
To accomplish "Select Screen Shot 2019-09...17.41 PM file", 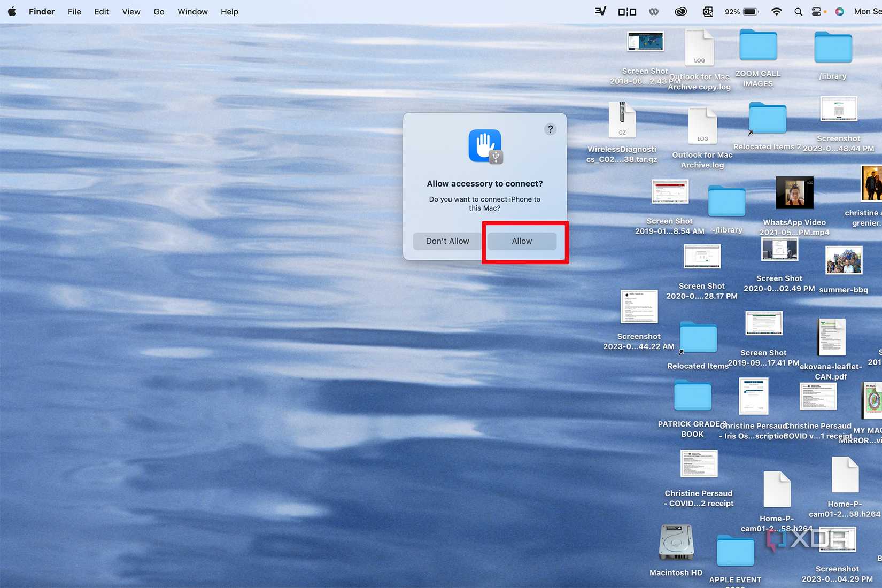I will [x=763, y=323].
